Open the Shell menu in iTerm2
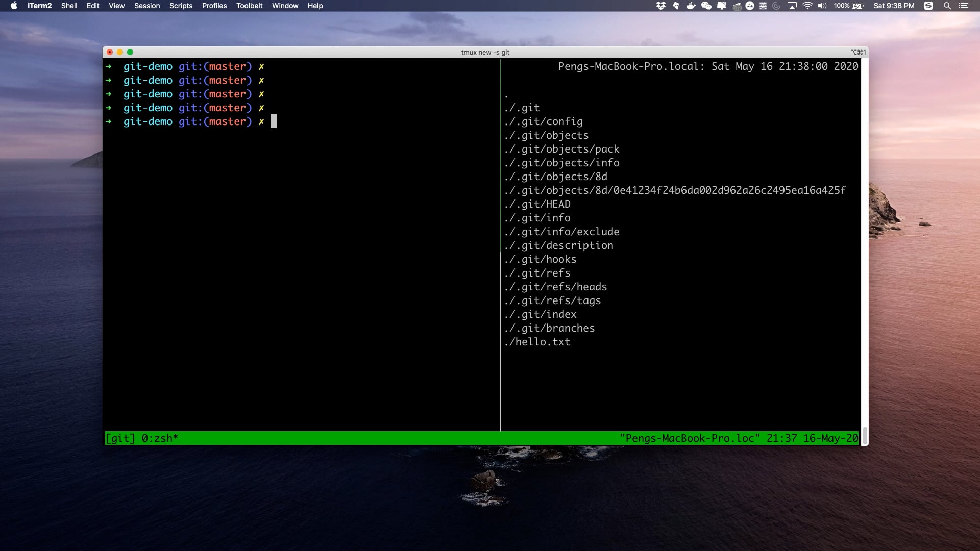The image size is (980, 551). coord(69,6)
